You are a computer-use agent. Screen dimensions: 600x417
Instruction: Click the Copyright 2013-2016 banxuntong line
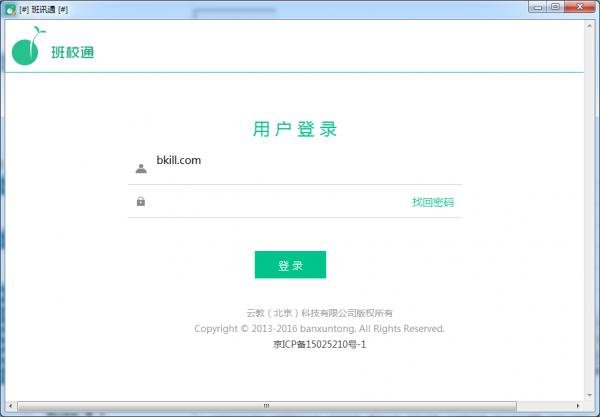320,329
